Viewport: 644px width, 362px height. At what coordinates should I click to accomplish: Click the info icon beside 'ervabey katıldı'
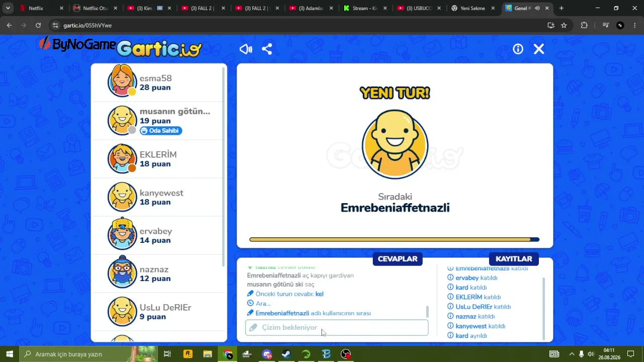point(450,278)
